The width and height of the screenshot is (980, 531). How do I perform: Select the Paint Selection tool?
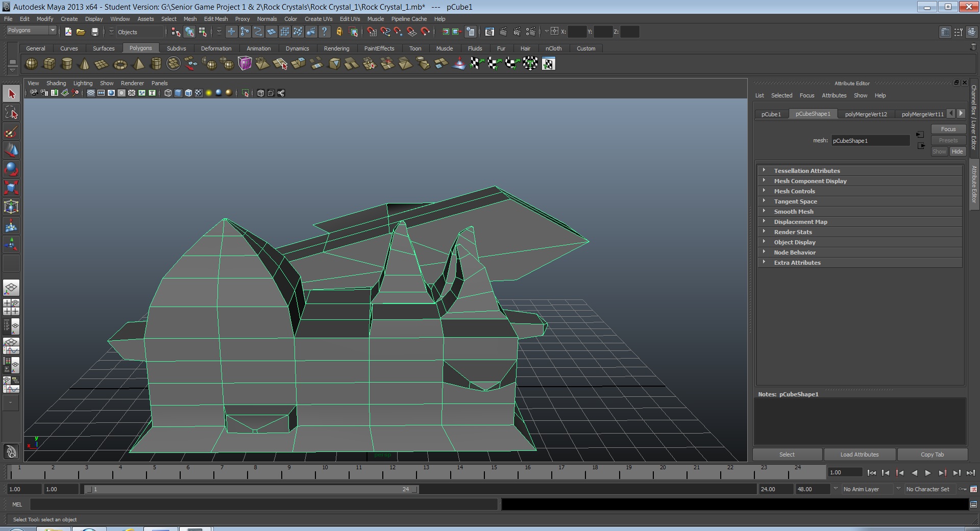click(11, 132)
